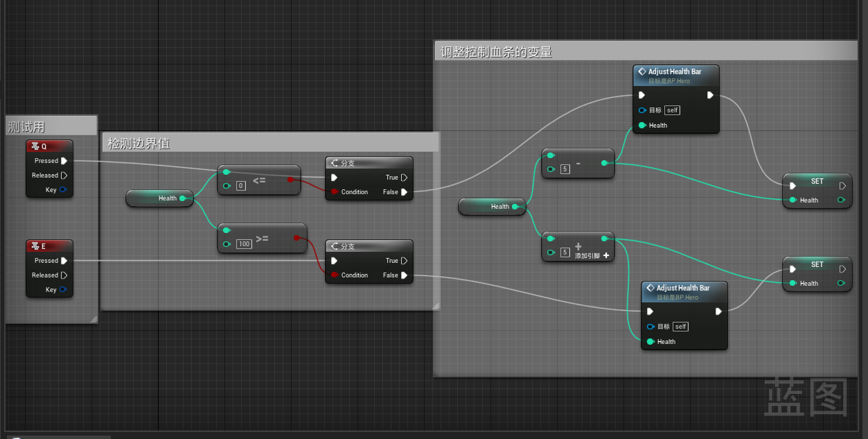Click False exec pin on lower 分支 node
The height and width of the screenshot is (439, 868).
[x=404, y=275]
